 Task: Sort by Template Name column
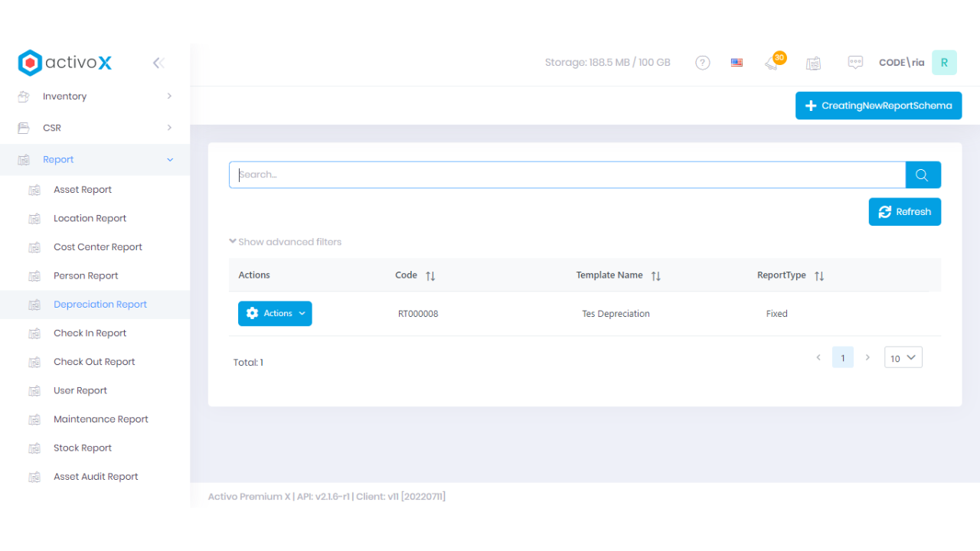pyautogui.click(x=655, y=275)
